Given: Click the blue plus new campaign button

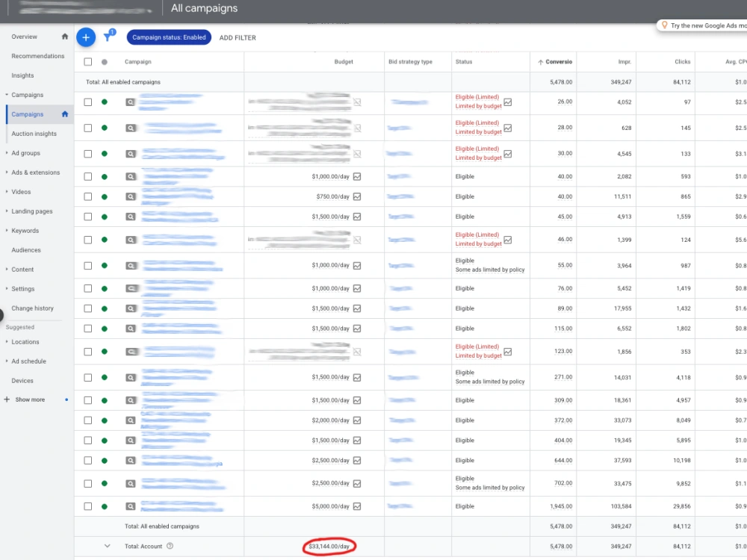Looking at the screenshot, I should (x=86, y=37).
